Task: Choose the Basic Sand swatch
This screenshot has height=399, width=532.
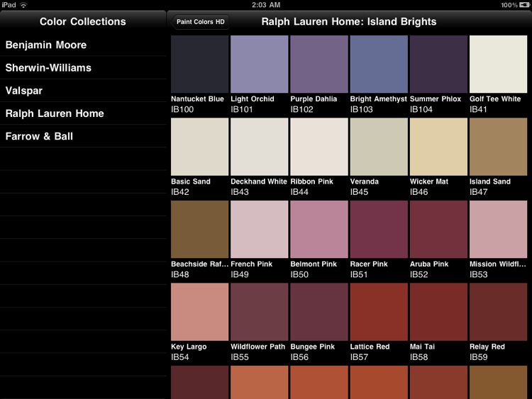Action: click(200, 147)
